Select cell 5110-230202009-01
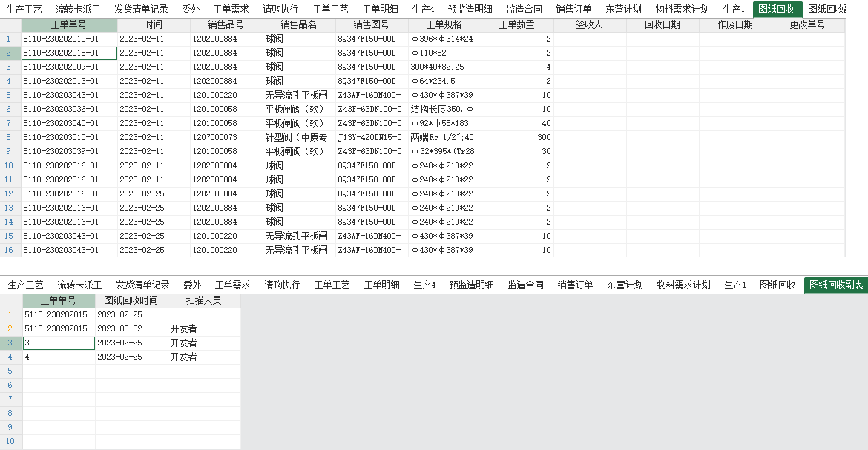868x450 pixels. (69, 67)
